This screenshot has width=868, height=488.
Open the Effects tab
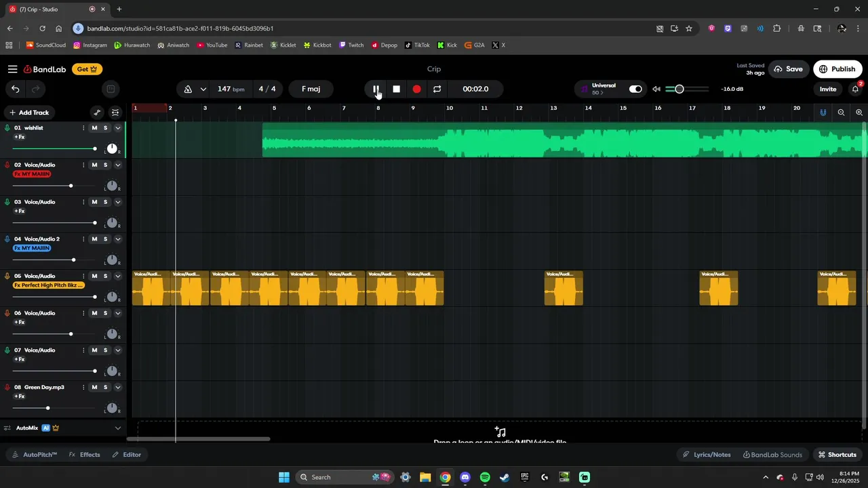pyautogui.click(x=84, y=455)
